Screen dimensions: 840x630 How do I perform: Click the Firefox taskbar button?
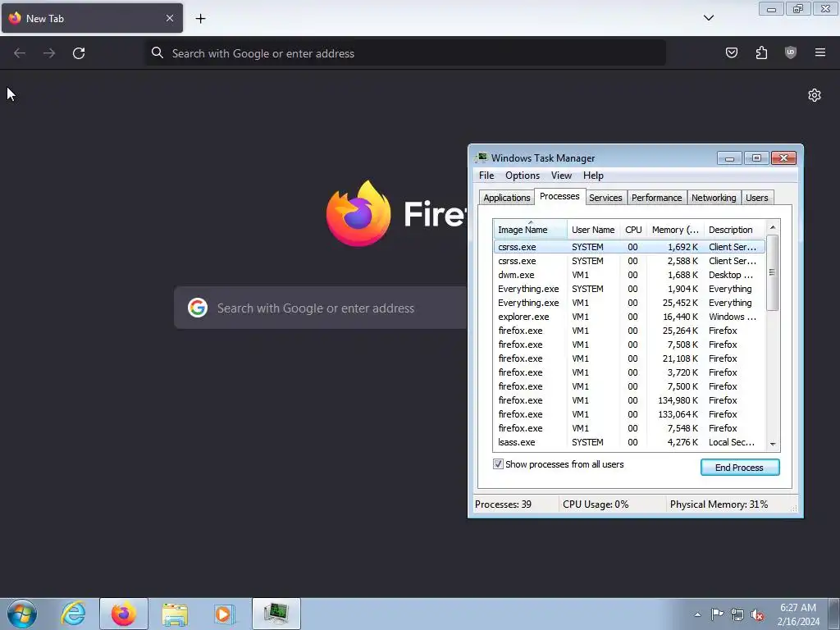click(124, 614)
